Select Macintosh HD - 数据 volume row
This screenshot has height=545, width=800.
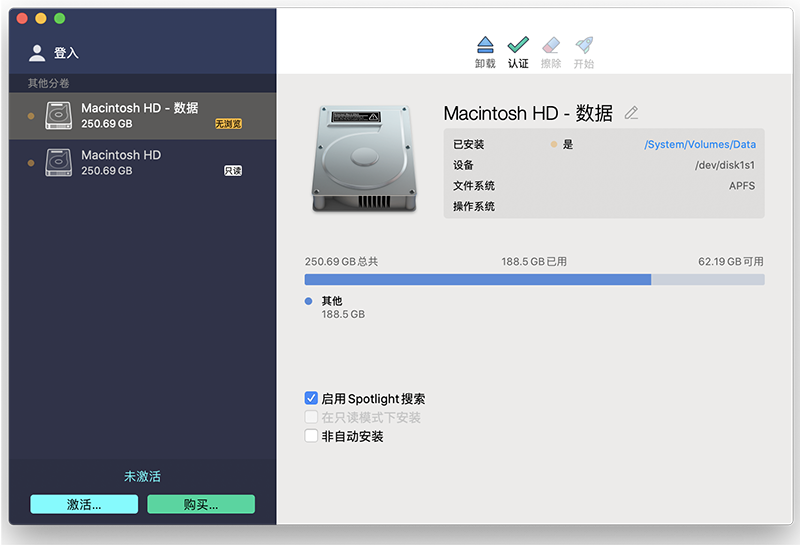pyautogui.click(x=142, y=116)
